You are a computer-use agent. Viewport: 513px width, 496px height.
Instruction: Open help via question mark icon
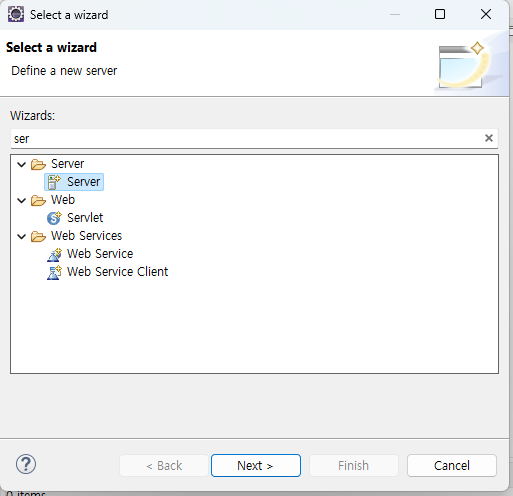click(x=26, y=464)
